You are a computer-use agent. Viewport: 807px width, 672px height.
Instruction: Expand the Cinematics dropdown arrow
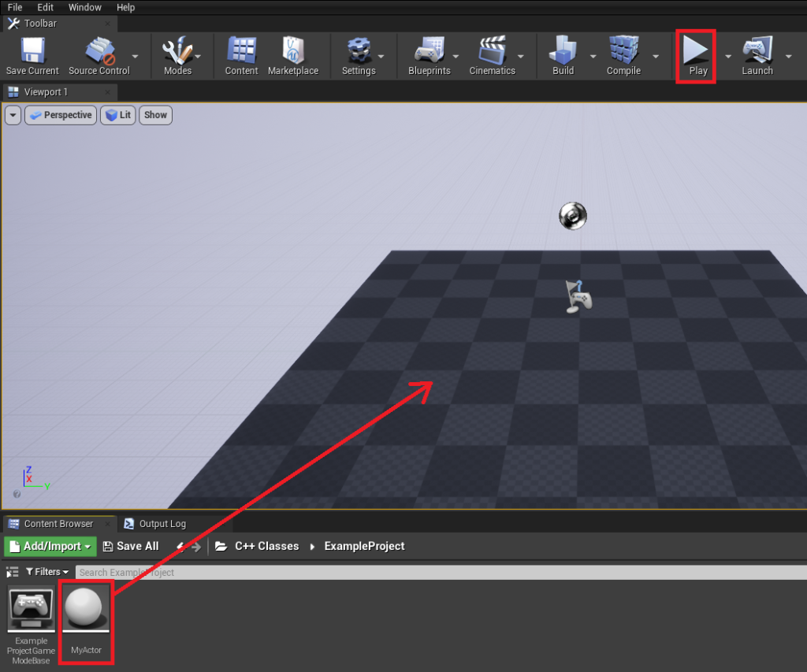point(521,56)
